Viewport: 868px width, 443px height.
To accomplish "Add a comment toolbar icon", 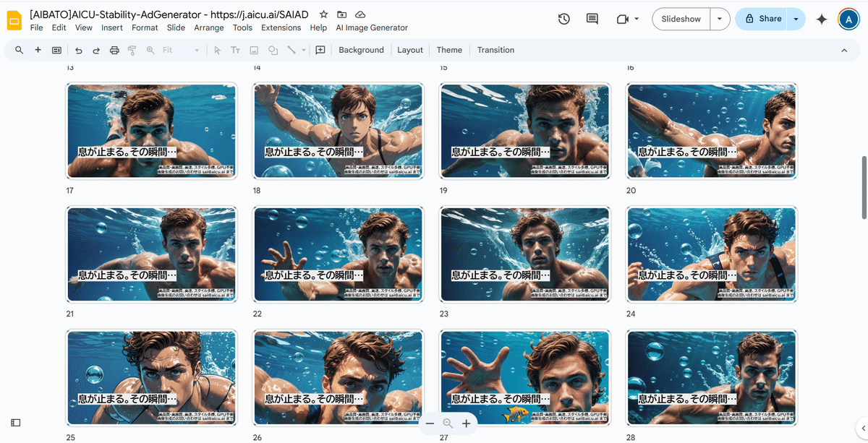I will coord(320,50).
